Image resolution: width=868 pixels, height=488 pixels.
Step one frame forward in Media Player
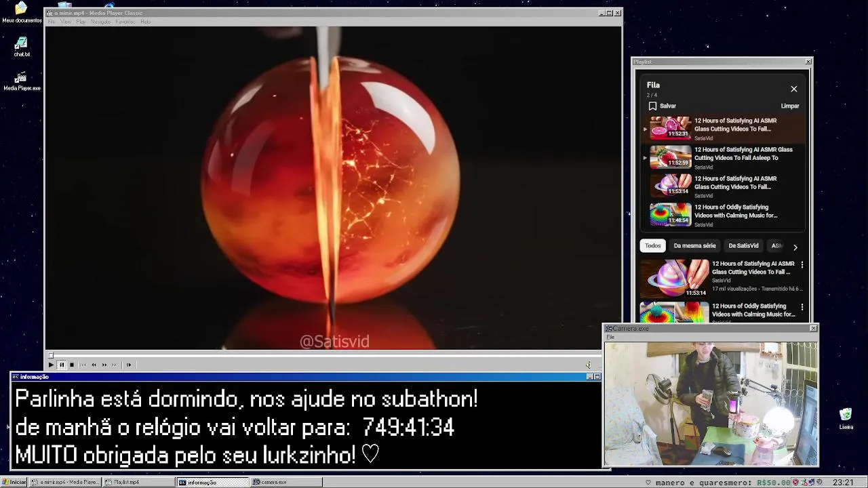coord(129,365)
